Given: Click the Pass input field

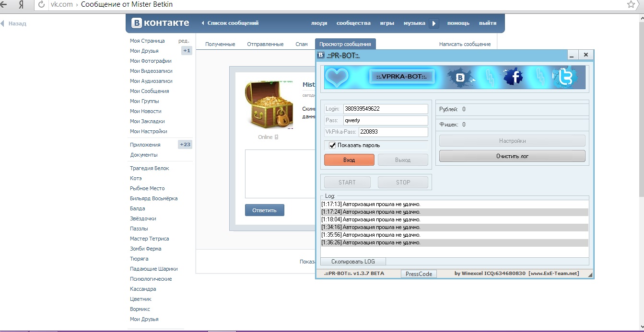Looking at the screenshot, I should coord(386,120).
